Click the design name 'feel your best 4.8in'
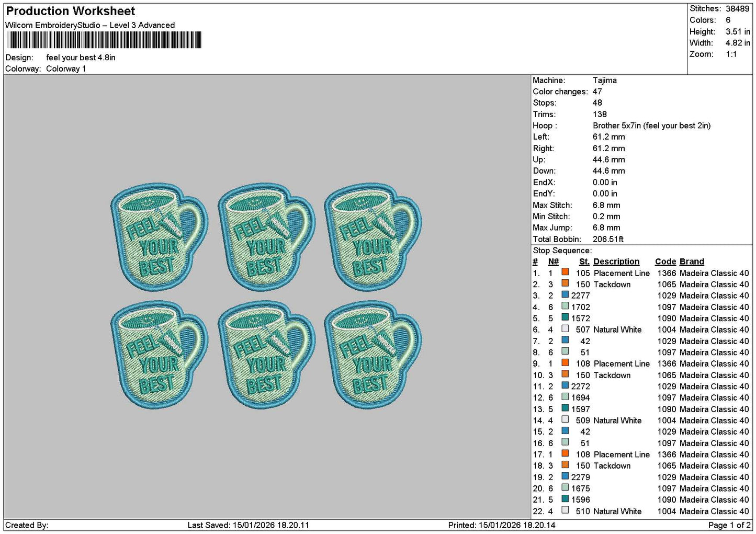Screen dimensions: 756x534 [x=81, y=58]
